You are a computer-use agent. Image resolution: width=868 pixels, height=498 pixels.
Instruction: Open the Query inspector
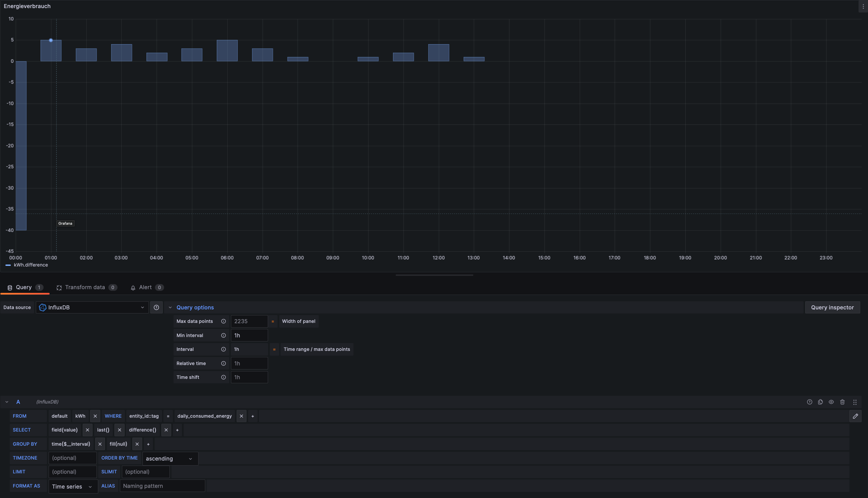click(x=832, y=307)
